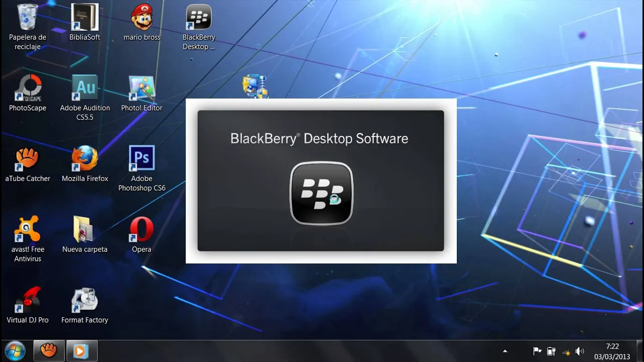This screenshot has height=362, width=644.
Task: Switch to aTube Catcher taskbar button
Action: click(49, 350)
